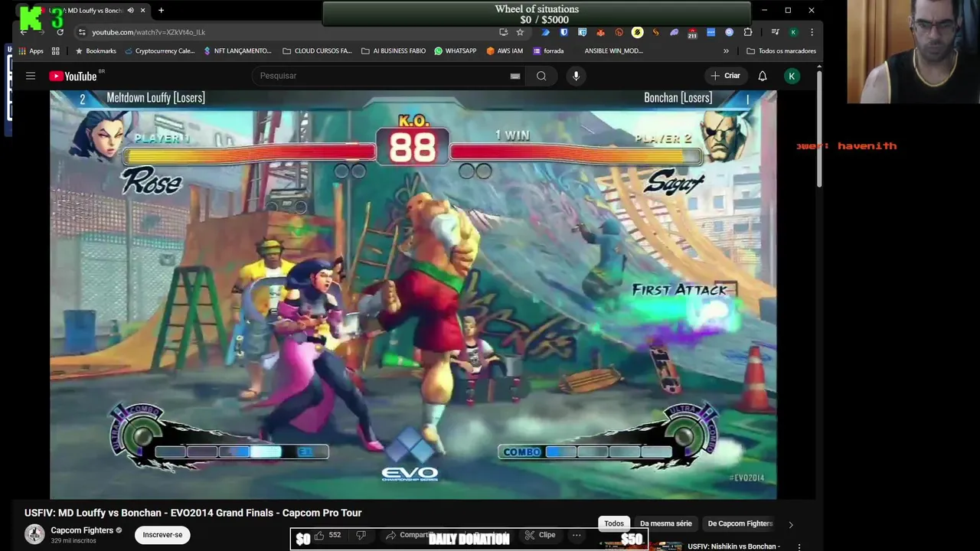The width and height of the screenshot is (980, 551).
Task: Open the Chrome profile K avatar
Action: (794, 32)
